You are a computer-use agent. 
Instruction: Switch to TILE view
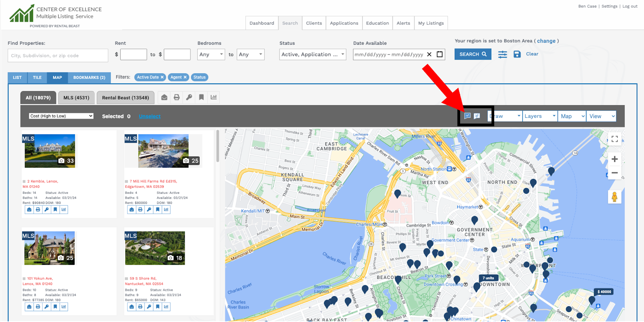click(37, 77)
